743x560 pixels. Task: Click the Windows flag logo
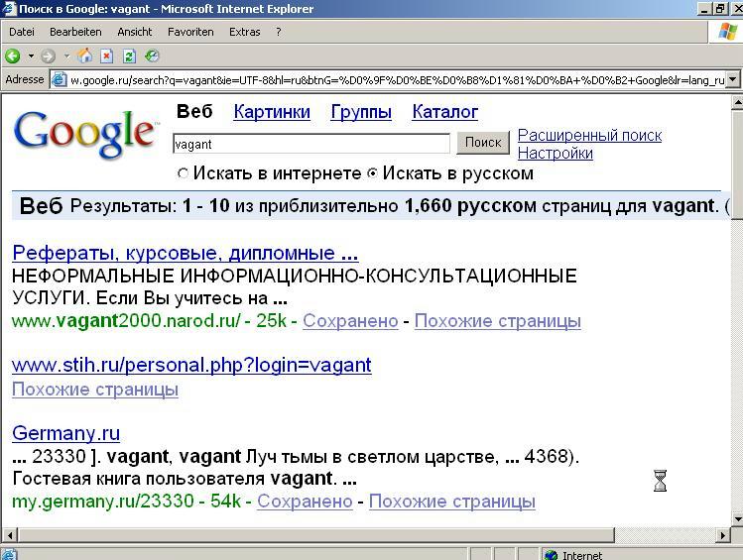pyautogui.click(x=728, y=32)
